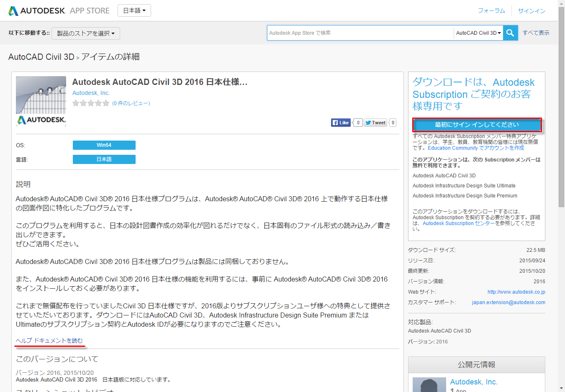The height and width of the screenshot is (392, 565).
Task: Click the app thumbnail image
Action: [41, 101]
